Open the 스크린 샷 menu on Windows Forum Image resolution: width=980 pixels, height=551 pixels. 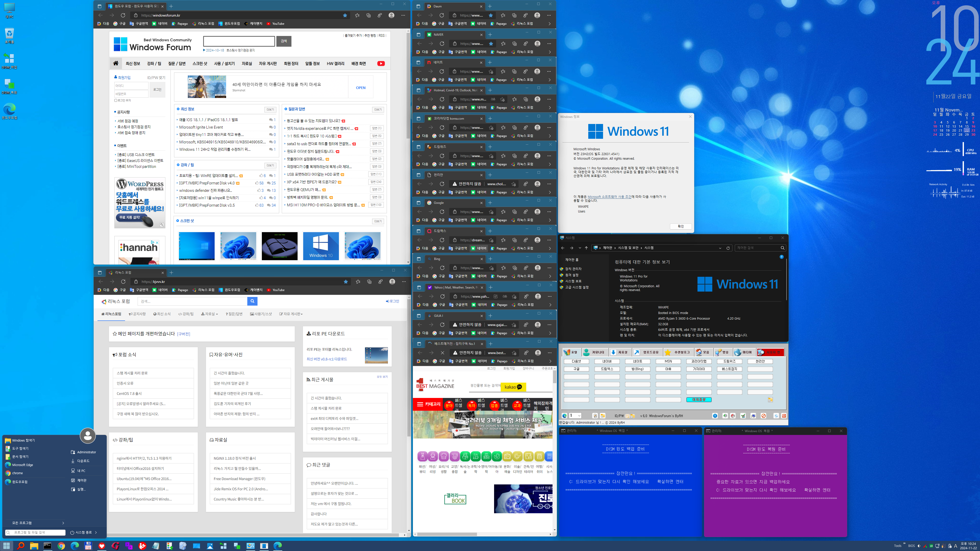[200, 64]
